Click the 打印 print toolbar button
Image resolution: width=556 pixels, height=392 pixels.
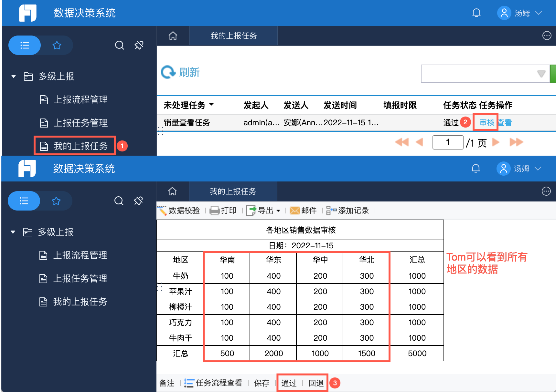[x=223, y=211]
